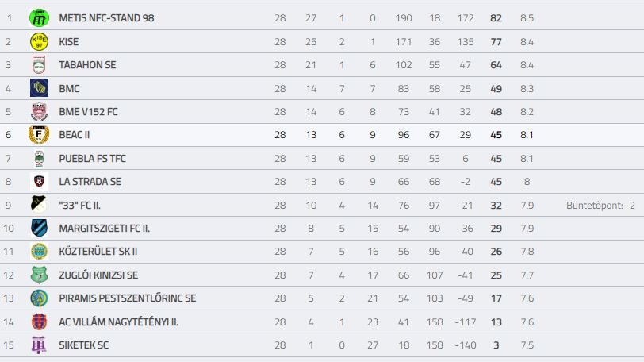Image resolution: width=644 pixels, height=362 pixels.
Task: Click the KISE yellow club badge
Action: (39, 41)
